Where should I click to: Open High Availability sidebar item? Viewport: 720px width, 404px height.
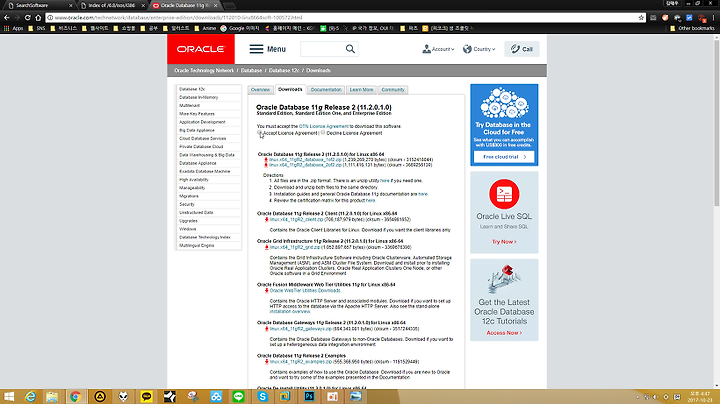(x=208, y=180)
